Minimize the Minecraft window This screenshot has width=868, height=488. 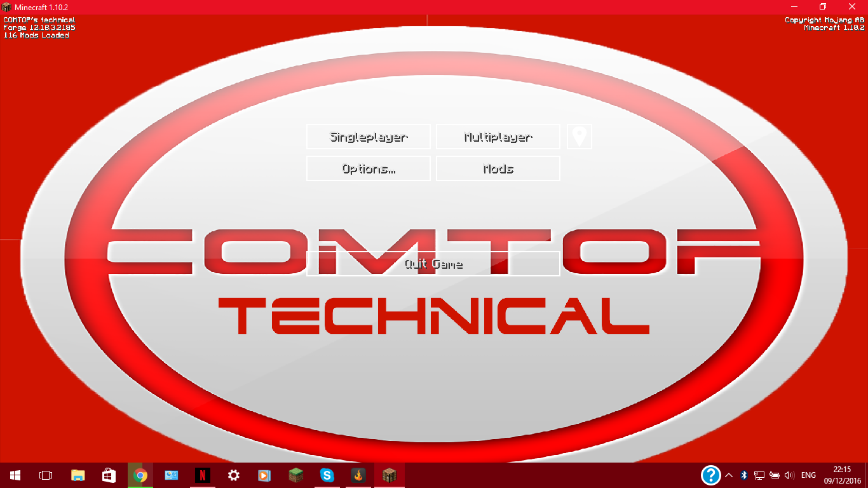click(x=794, y=7)
